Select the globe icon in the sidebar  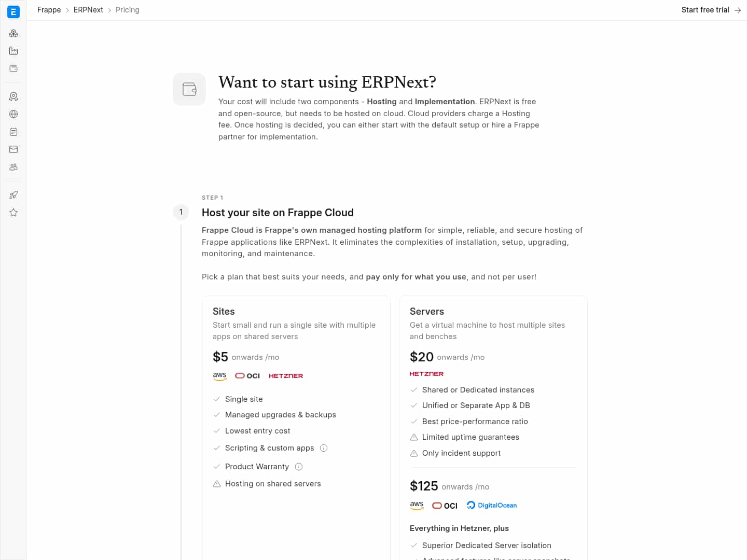coord(13,114)
